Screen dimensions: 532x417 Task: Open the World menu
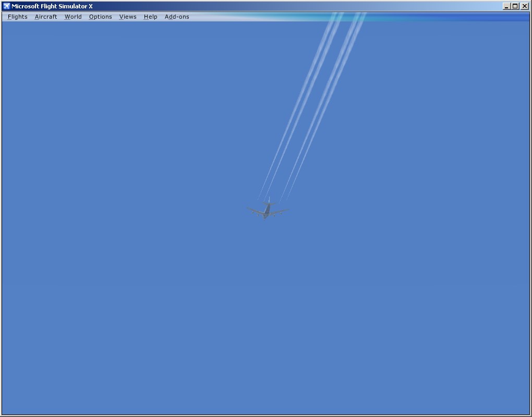(73, 17)
